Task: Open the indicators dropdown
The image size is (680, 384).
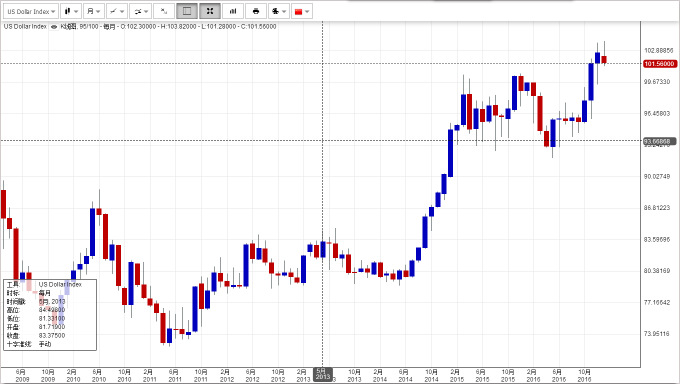Action: click(140, 11)
